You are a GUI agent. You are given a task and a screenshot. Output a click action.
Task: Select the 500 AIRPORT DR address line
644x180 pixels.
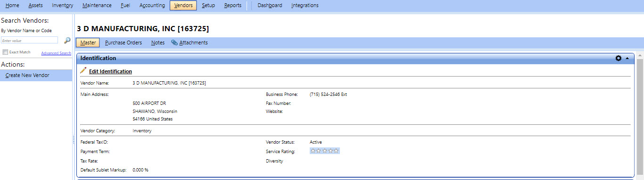click(x=149, y=103)
